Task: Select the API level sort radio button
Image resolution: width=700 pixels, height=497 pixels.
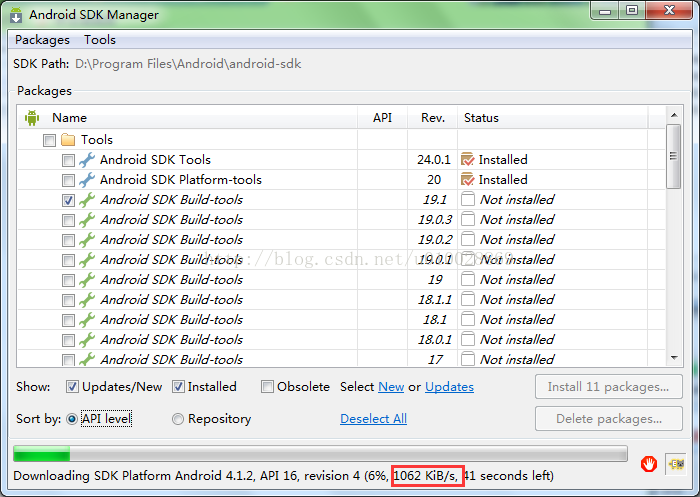Action: pos(71,419)
